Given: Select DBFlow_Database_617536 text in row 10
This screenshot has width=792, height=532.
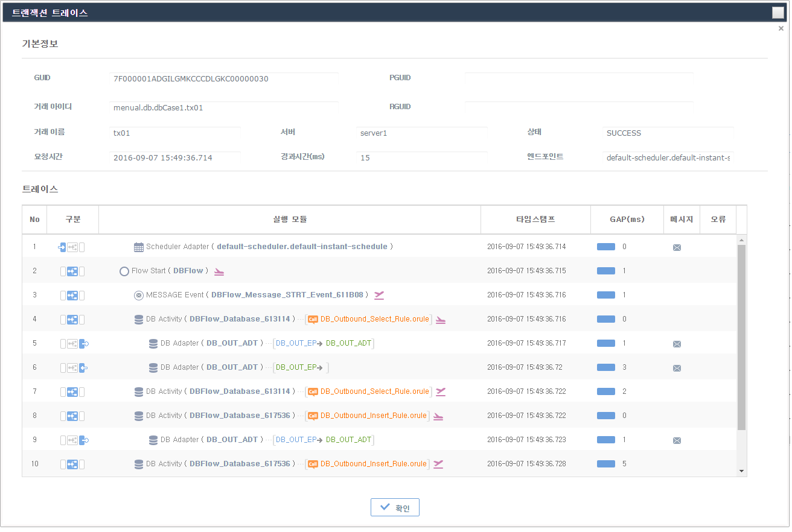Looking at the screenshot, I should point(240,464).
